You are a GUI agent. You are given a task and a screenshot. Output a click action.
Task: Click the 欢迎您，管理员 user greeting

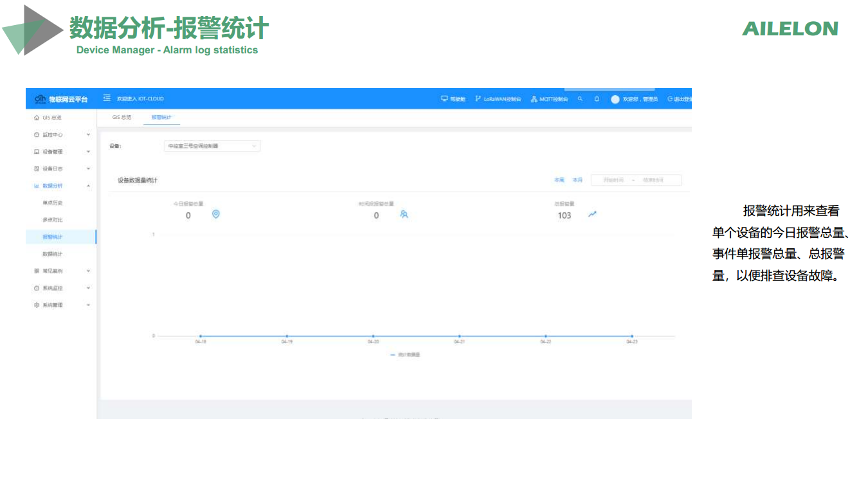640,99
